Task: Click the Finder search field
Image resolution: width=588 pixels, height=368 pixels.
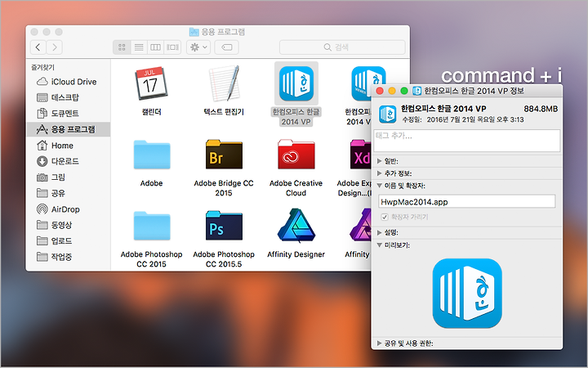Action: (x=342, y=47)
